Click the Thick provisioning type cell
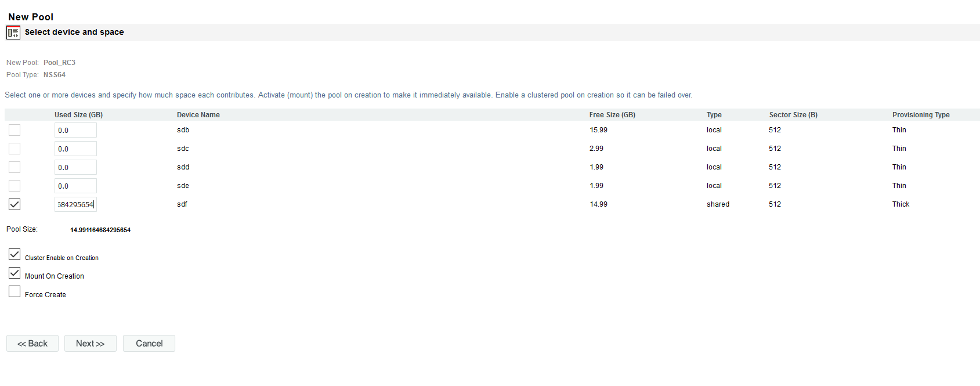 (901, 204)
